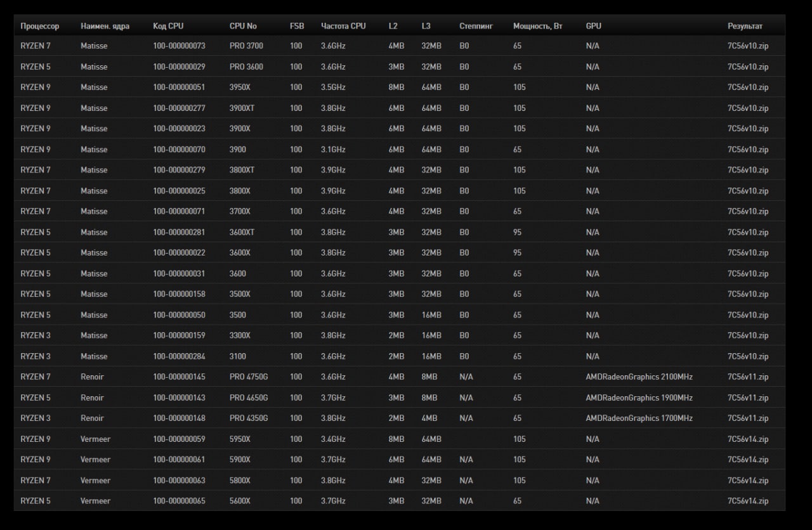
Task: Open 7C56v10.zip in the PRO 3700 row
Action: [x=748, y=46]
